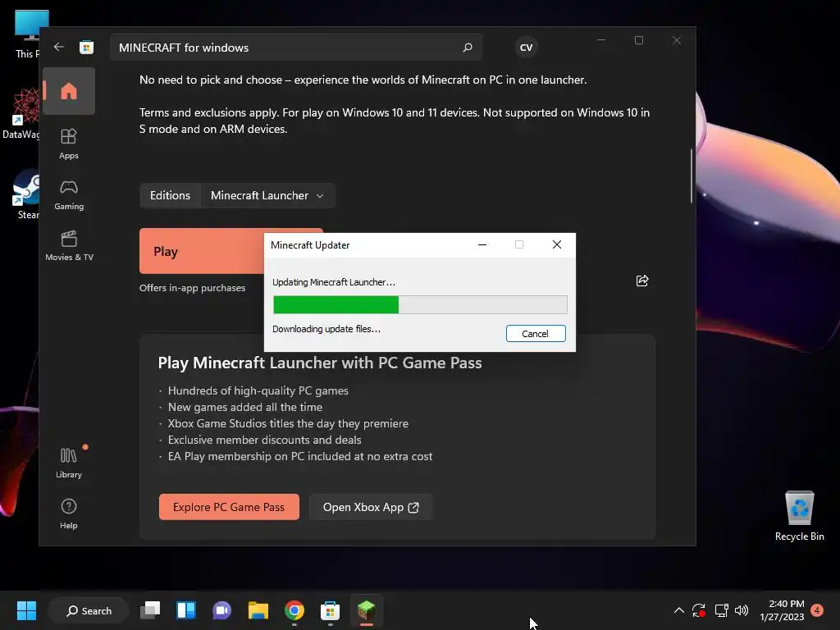Click 'Exclusive member discounts and deals' bullet
The width and height of the screenshot is (840, 630).
(x=264, y=440)
